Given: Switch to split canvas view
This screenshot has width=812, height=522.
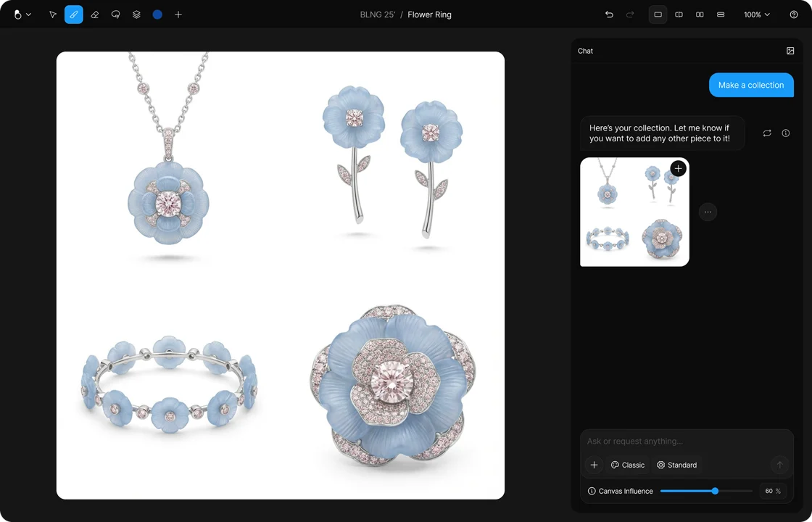Looking at the screenshot, I should pyautogui.click(x=679, y=14).
